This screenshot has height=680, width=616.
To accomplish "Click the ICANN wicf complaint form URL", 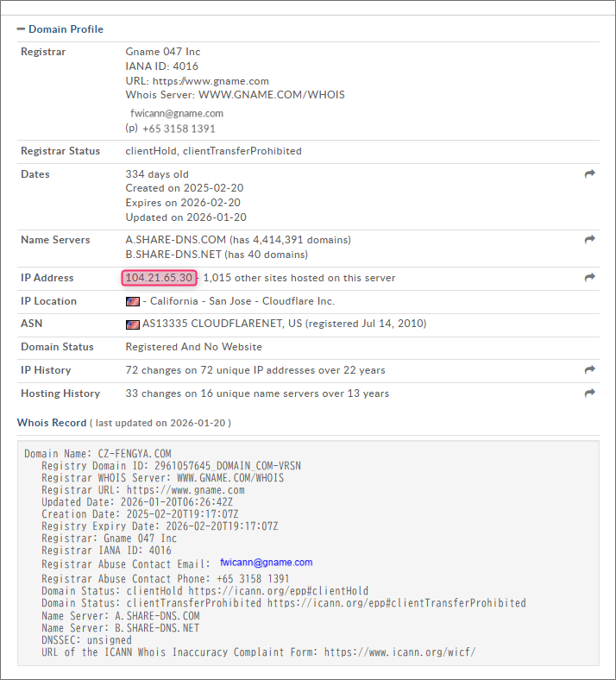I will (399, 652).
